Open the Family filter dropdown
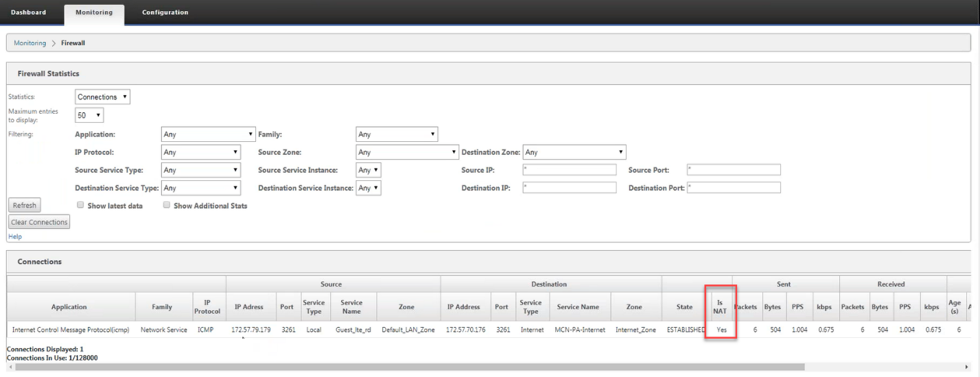This screenshot has width=980, height=377. point(397,134)
